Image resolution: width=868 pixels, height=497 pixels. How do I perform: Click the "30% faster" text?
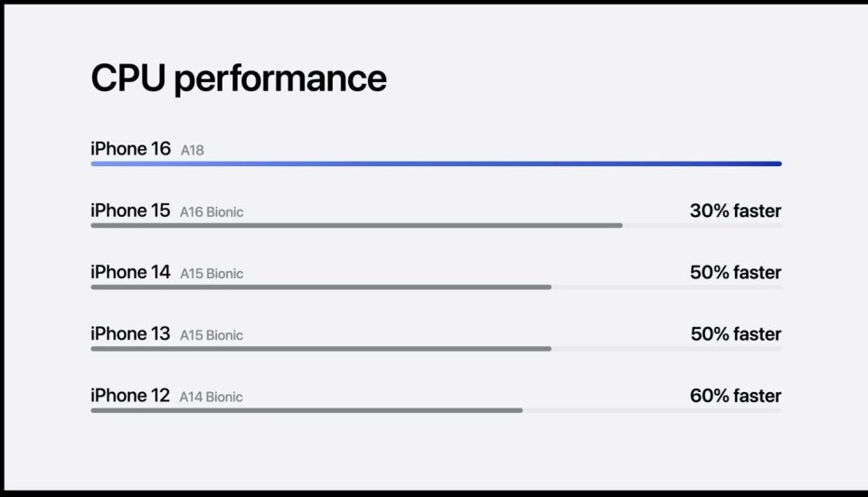(735, 211)
